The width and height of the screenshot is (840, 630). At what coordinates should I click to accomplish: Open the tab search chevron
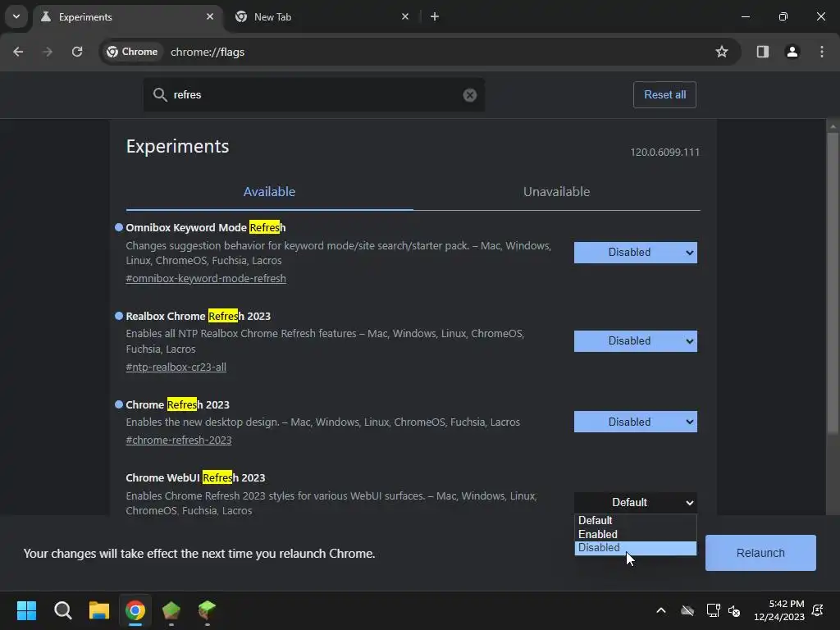tap(16, 16)
